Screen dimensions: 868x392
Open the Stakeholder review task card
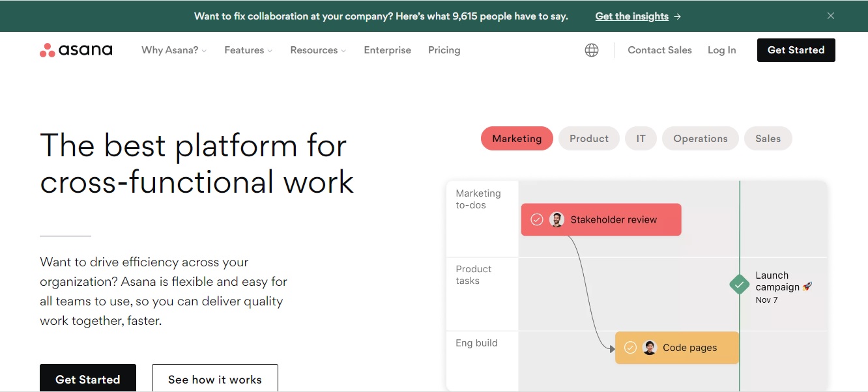pyautogui.click(x=601, y=219)
